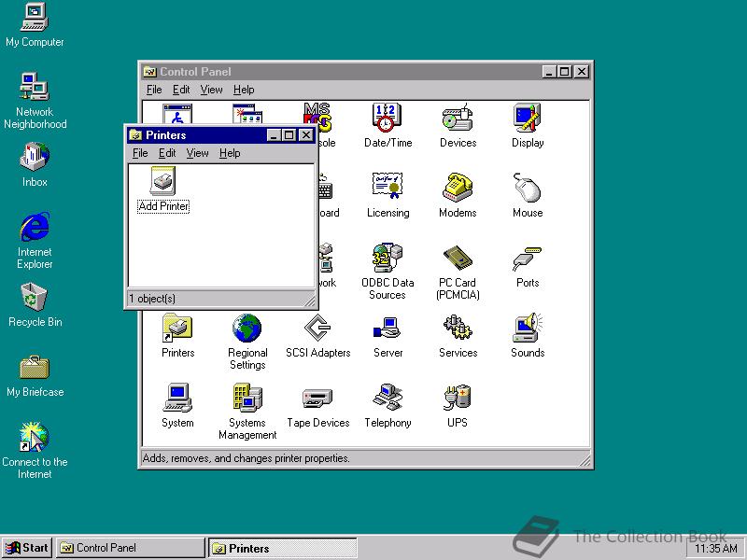747x560 pixels.
Task: Open the Server icon
Action: tap(388, 335)
